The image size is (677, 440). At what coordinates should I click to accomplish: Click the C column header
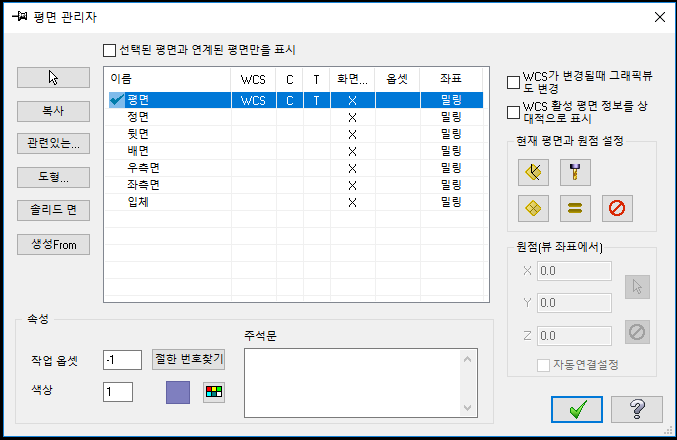(x=290, y=79)
